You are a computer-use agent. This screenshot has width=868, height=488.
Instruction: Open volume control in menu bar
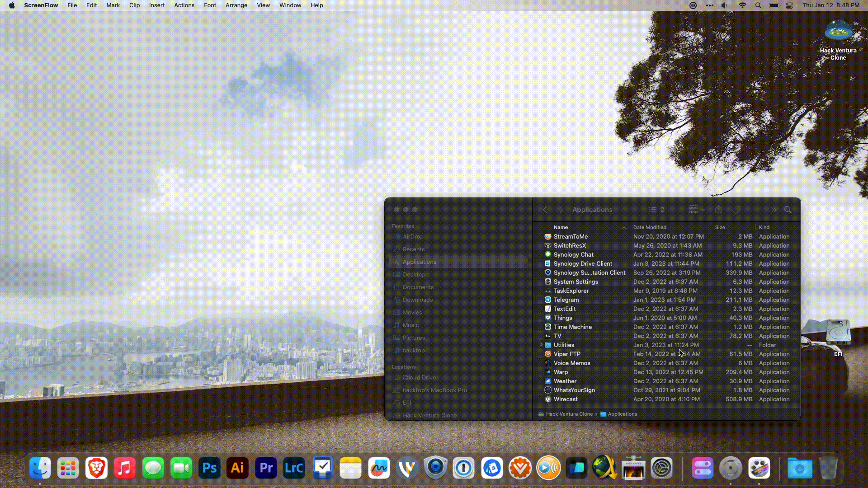pyautogui.click(x=725, y=5)
